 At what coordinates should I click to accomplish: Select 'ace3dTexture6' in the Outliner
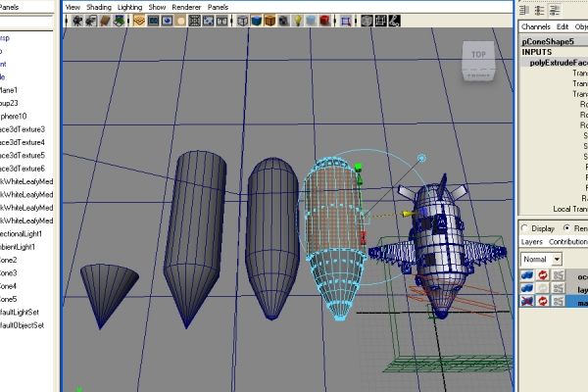[x=23, y=169]
